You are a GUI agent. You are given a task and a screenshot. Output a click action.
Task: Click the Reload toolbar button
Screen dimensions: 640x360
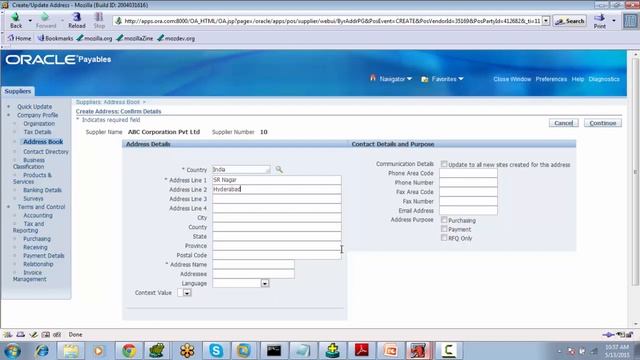77,20
